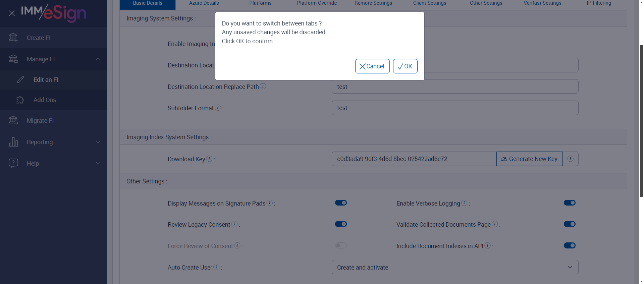644x284 pixels.
Task: Toggle Include Document Indexes in API switch
Action: tap(570, 245)
